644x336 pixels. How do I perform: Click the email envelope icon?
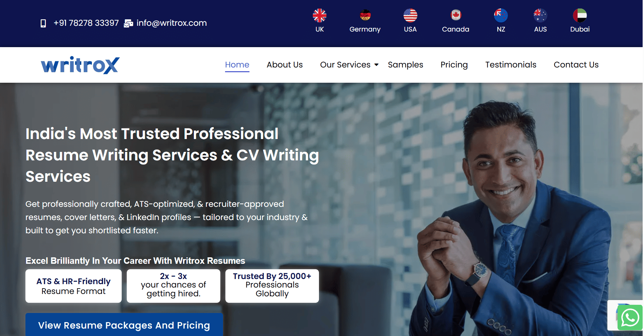pyautogui.click(x=128, y=23)
